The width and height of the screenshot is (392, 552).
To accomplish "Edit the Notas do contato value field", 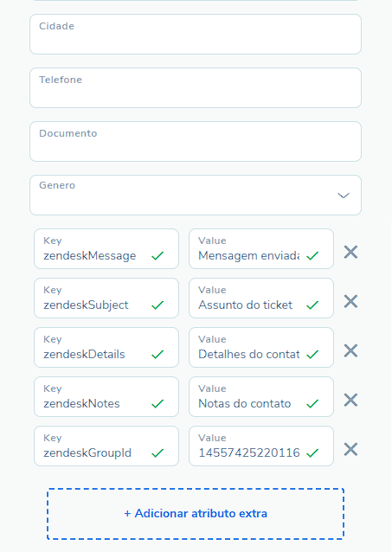I will tap(261, 397).
